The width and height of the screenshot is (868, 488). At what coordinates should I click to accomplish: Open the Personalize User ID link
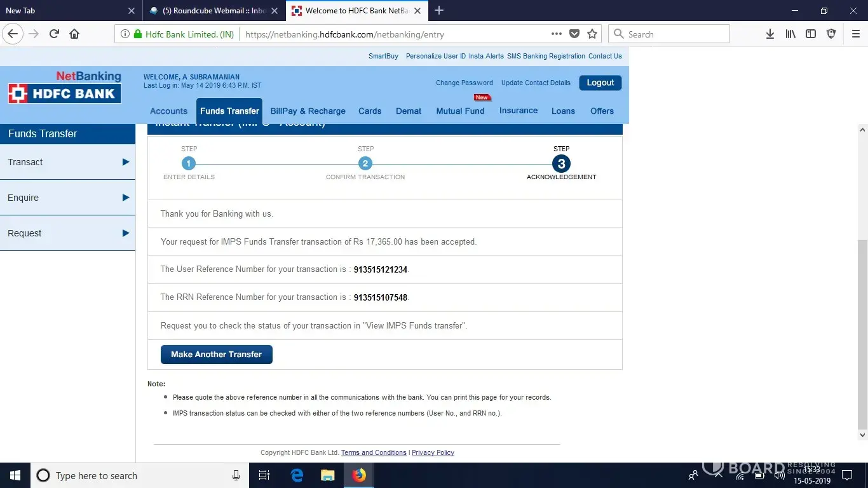(x=436, y=56)
